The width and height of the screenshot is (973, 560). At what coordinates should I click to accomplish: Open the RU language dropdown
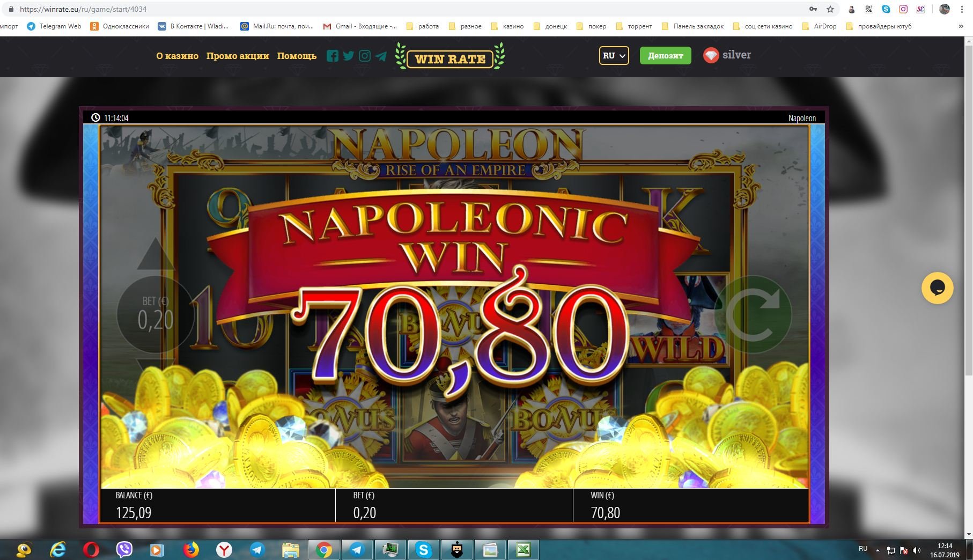click(614, 55)
